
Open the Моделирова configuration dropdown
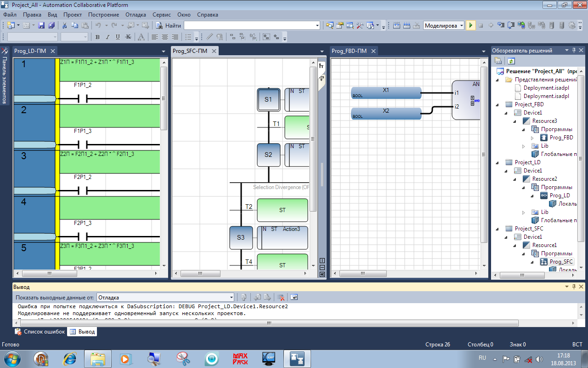tap(461, 25)
